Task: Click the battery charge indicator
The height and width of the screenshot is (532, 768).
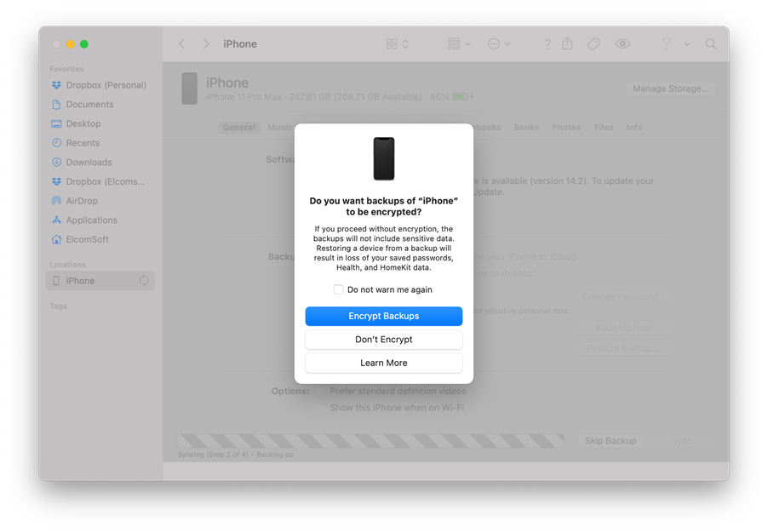Action: (462, 96)
